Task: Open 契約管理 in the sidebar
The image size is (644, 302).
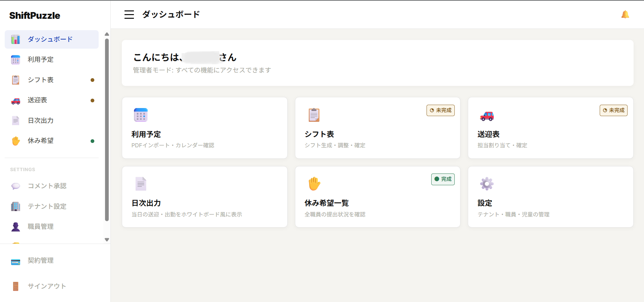Action: [52, 261]
